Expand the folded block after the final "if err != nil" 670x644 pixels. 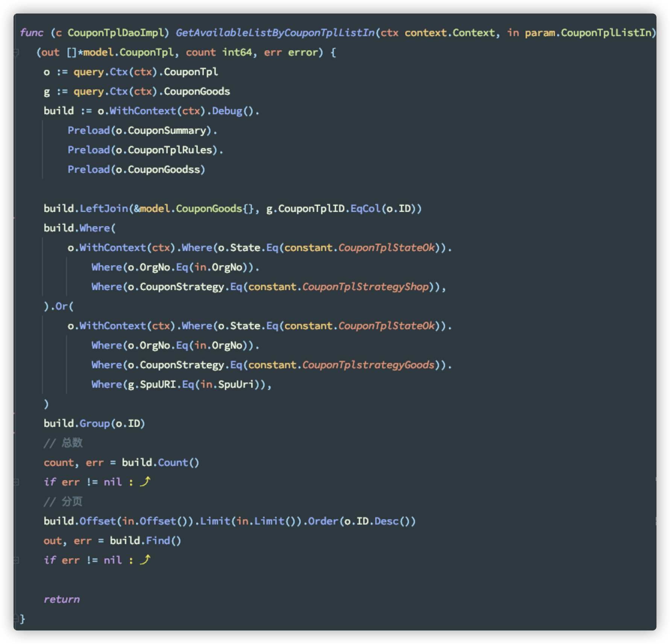pyautogui.click(x=15, y=560)
